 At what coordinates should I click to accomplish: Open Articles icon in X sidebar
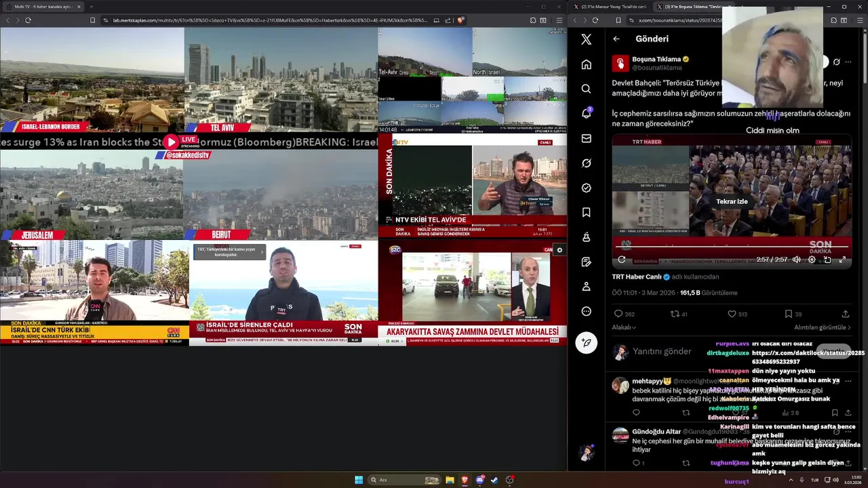(587, 262)
